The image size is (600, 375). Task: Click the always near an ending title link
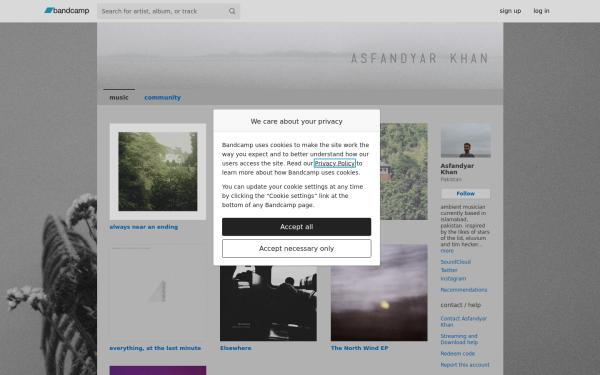coord(143,227)
